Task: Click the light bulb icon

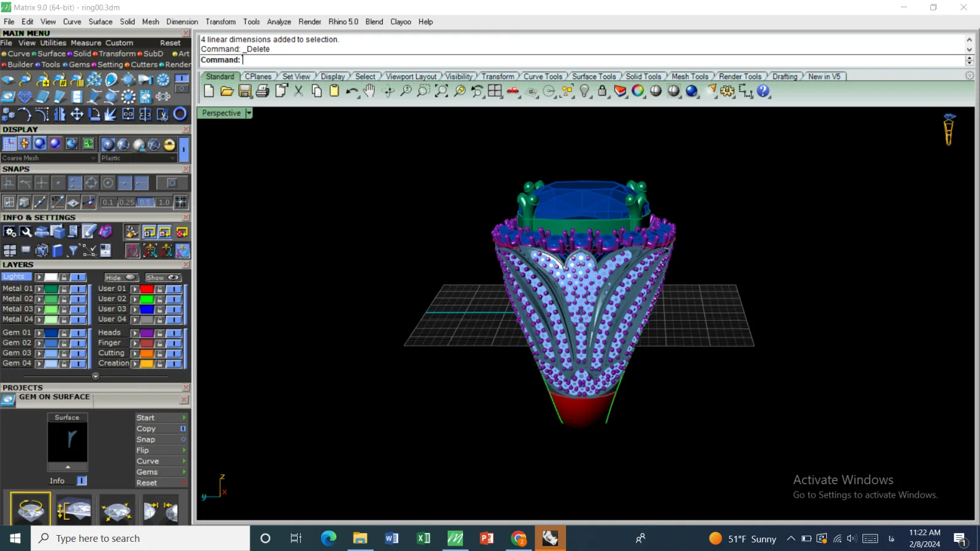Action: pyautogui.click(x=584, y=91)
